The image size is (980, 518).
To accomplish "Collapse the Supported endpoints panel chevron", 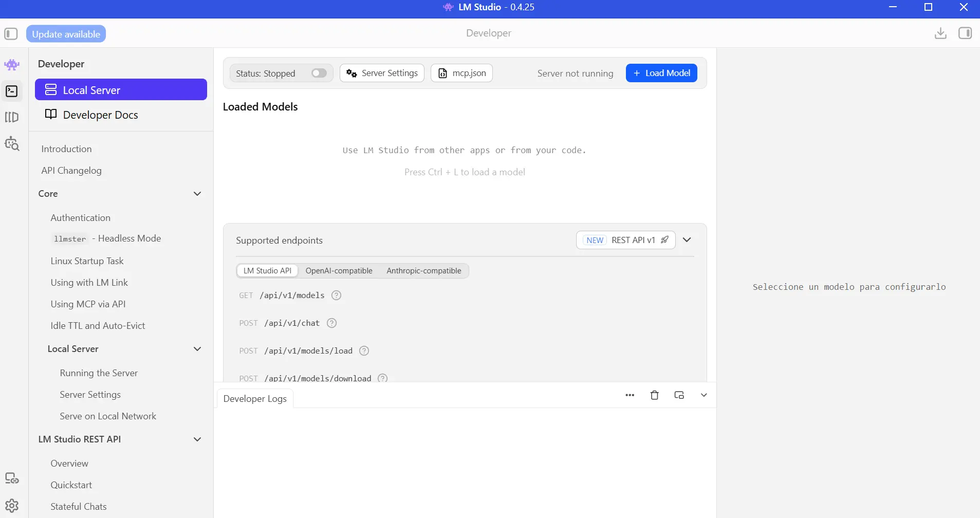I will [687, 240].
